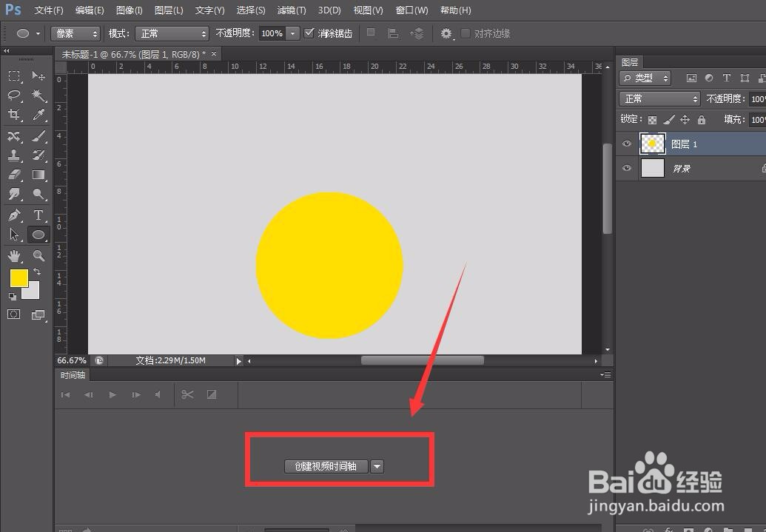
Task: Select the Brush tool
Action: click(x=38, y=136)
